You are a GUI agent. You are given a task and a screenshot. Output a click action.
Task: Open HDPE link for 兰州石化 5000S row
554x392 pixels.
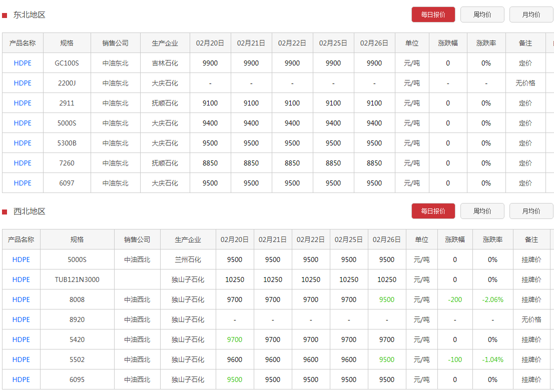(x=21, y=259)
